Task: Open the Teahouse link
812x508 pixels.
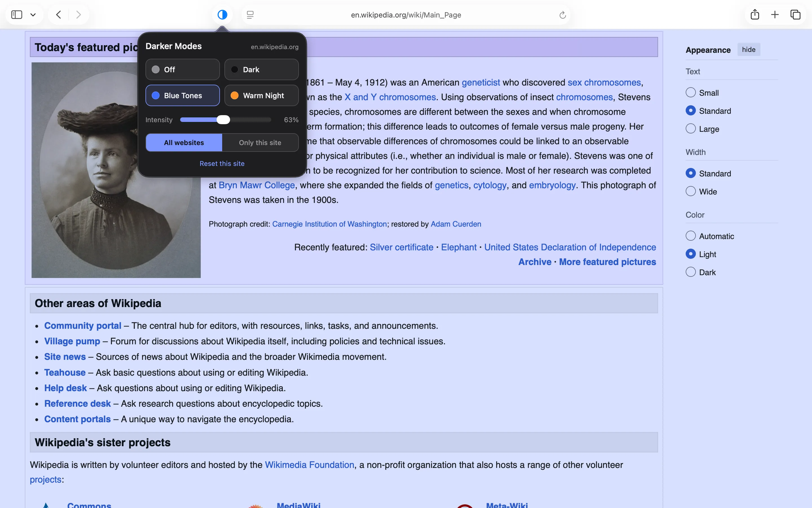Action: click(65, 372)
